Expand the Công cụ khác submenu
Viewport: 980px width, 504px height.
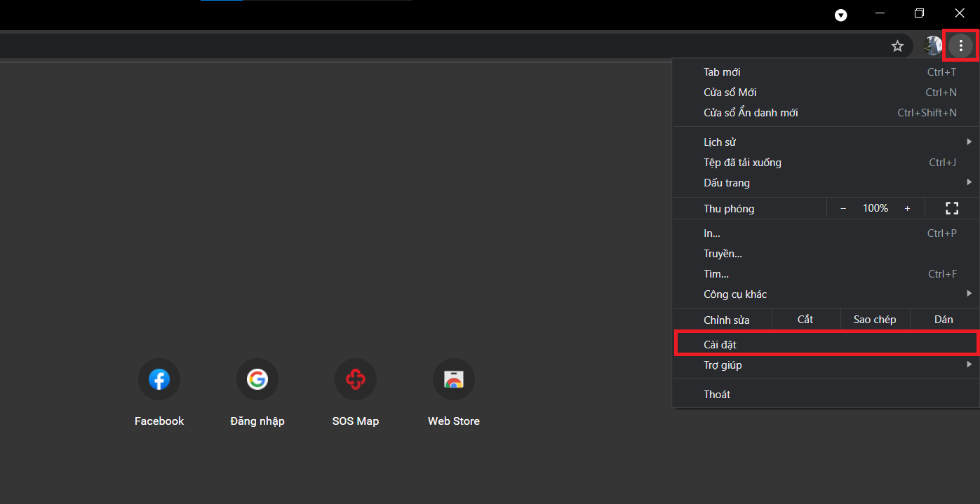click(x=826, y=294)
